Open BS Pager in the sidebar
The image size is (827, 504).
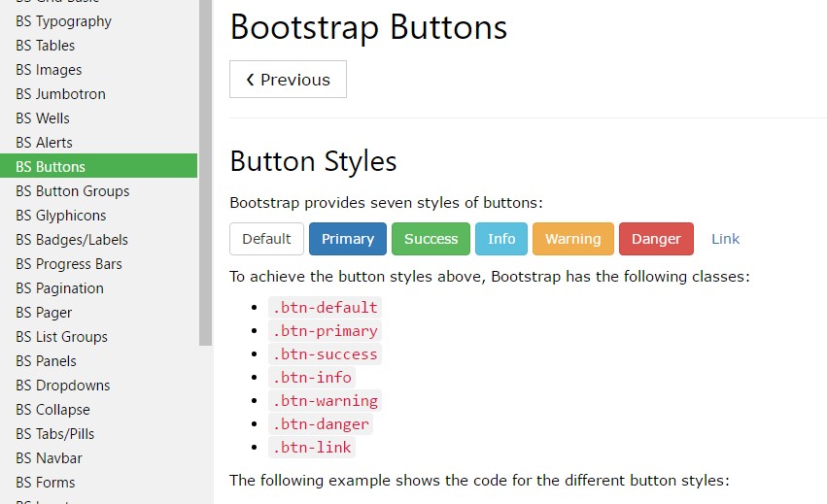[98, 312]
